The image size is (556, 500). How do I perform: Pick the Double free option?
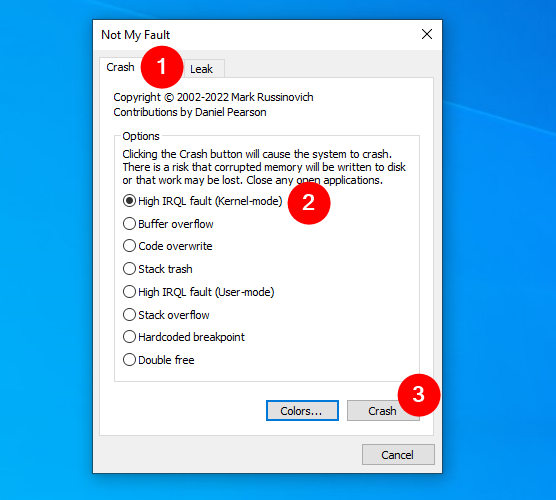click(x=159, y=360)
